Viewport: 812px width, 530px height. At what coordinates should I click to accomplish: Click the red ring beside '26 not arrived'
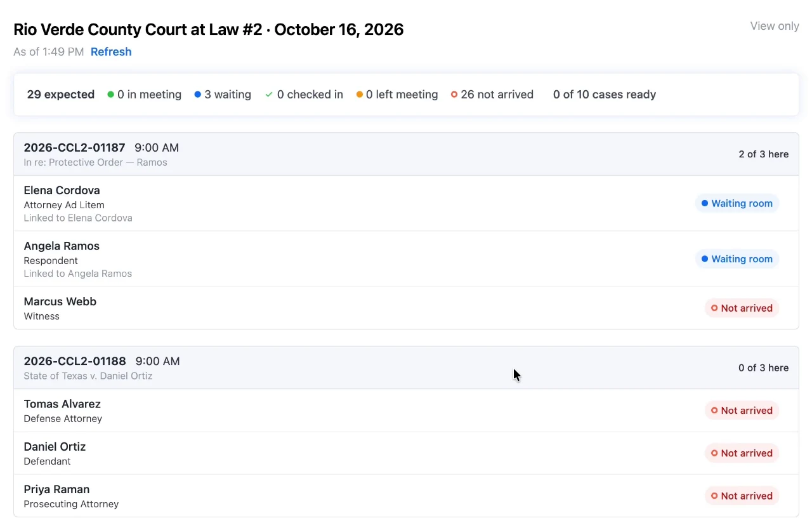[x=454, y=95]
